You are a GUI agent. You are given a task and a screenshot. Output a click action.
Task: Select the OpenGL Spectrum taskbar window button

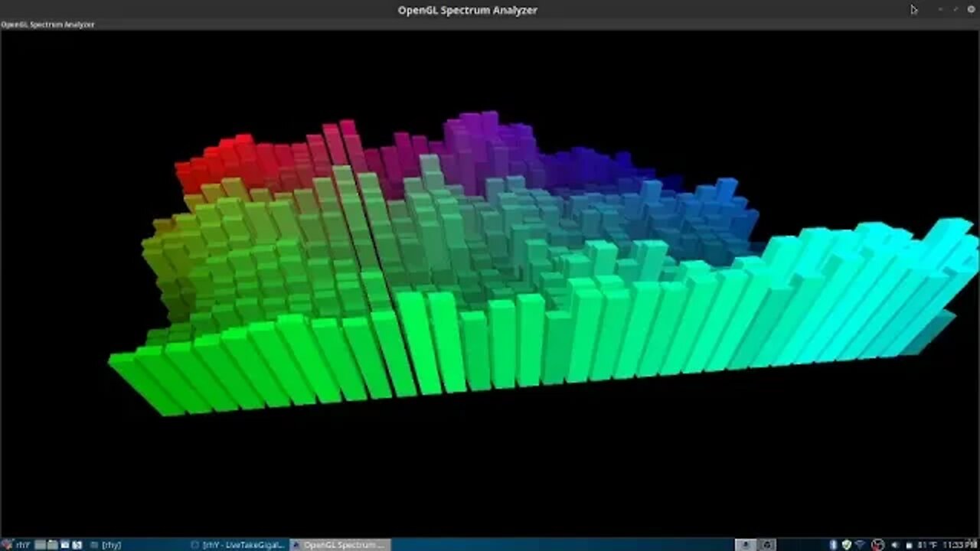[x=341, y=545]
